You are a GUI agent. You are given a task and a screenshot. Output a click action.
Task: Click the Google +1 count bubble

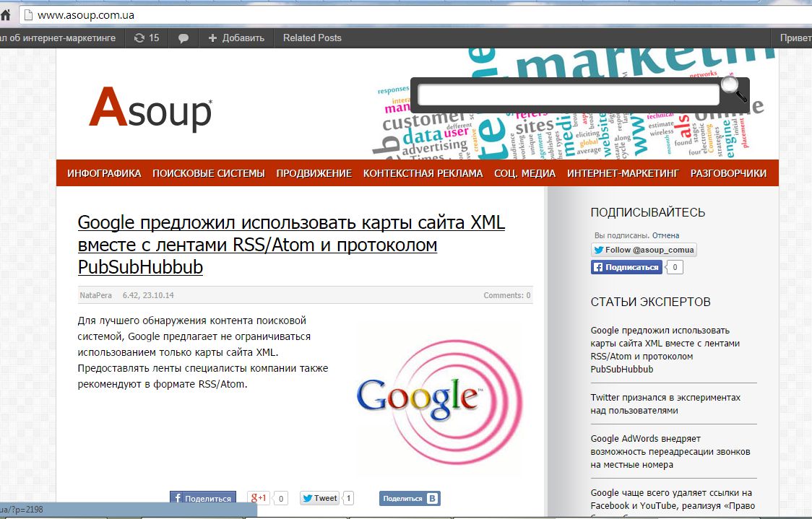click(x=281, y=498)
